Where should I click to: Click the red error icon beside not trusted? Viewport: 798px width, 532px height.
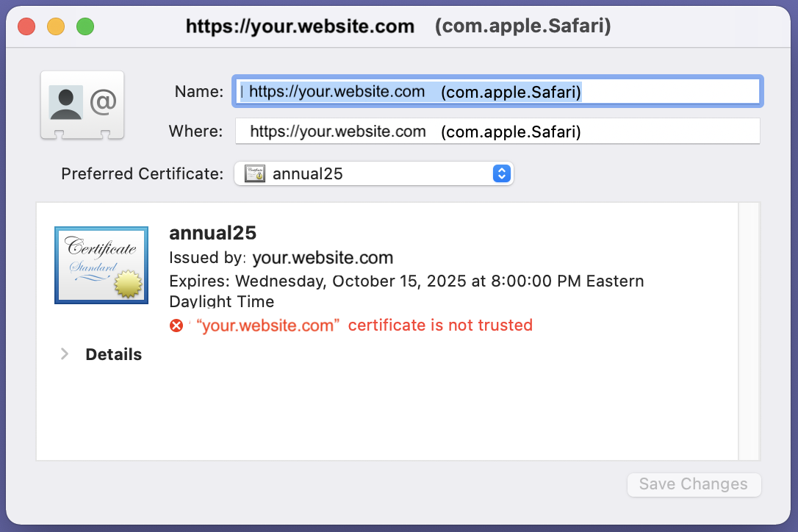pyautogui.click(x=176, y=326)
